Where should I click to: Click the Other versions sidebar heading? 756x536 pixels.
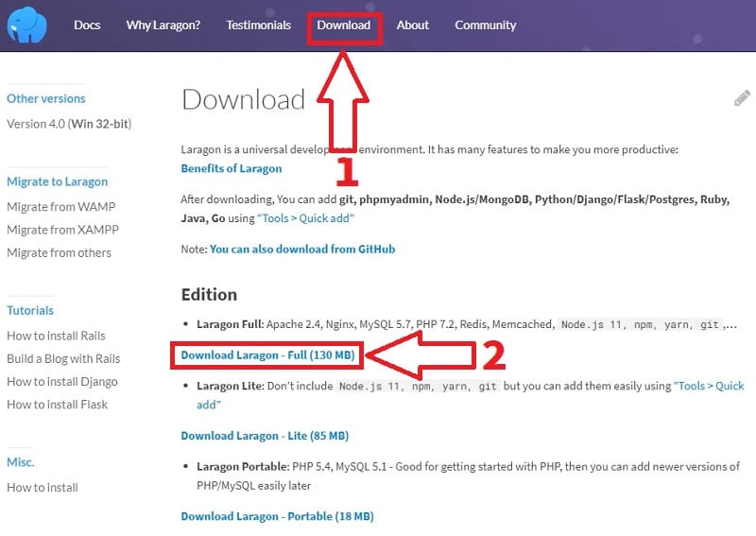(46, 98)
